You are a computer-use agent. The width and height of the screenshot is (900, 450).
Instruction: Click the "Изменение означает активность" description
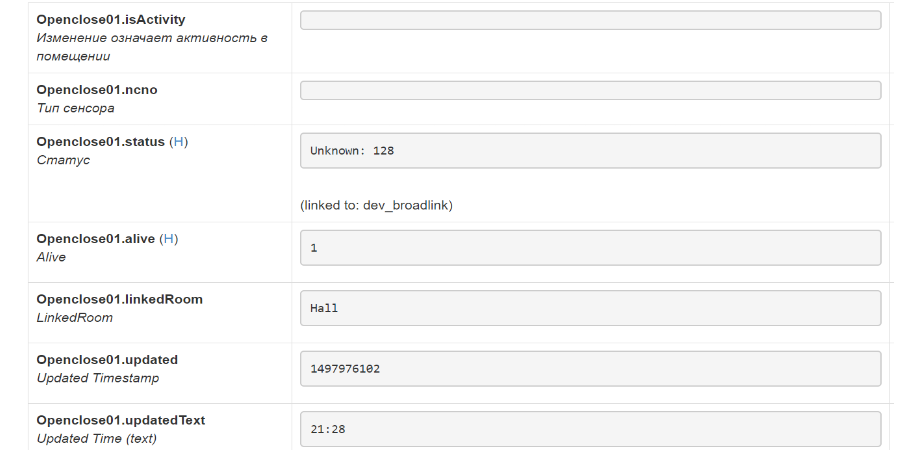151,38
